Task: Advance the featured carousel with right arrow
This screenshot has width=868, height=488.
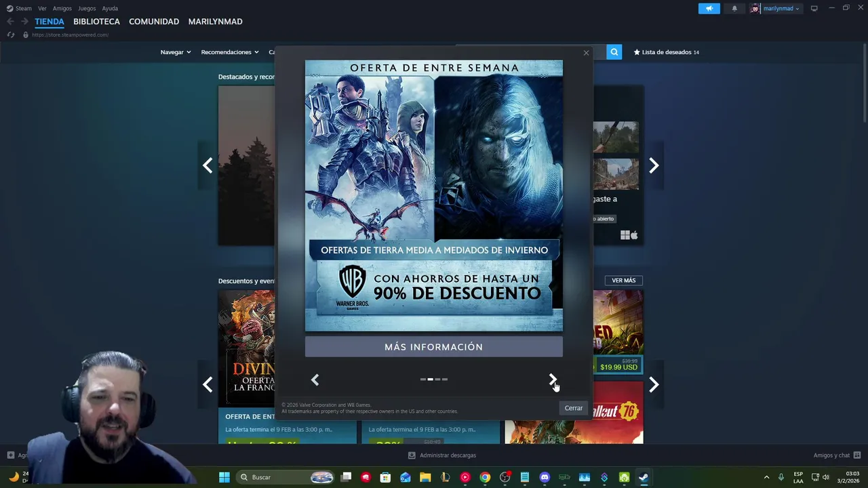Action: click(654, 165)
